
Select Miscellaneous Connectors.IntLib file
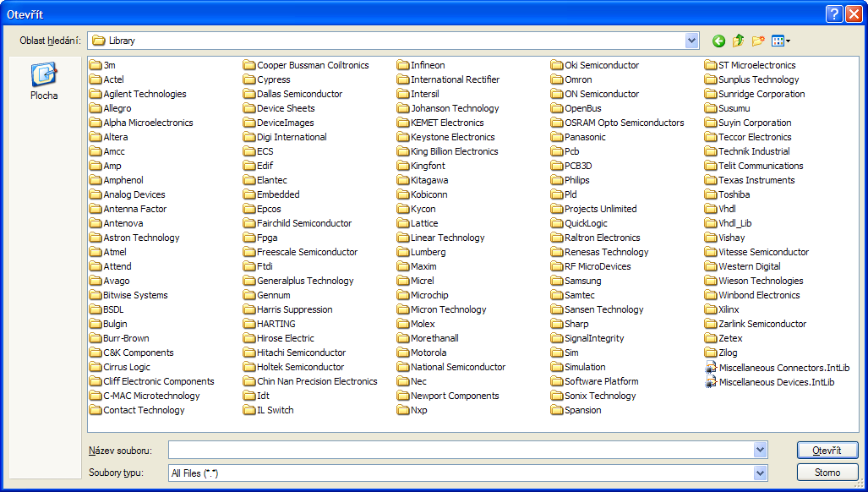783,368
